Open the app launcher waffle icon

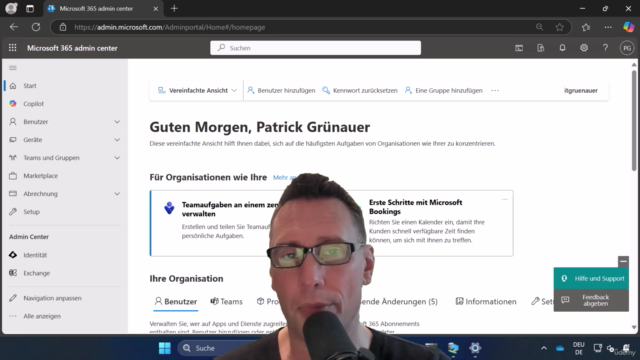13,48
